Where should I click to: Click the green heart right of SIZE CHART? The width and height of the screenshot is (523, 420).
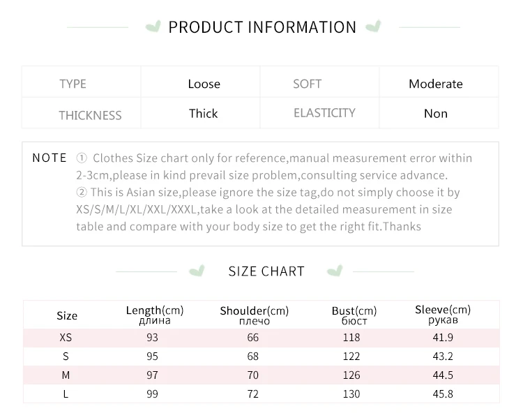335,271
